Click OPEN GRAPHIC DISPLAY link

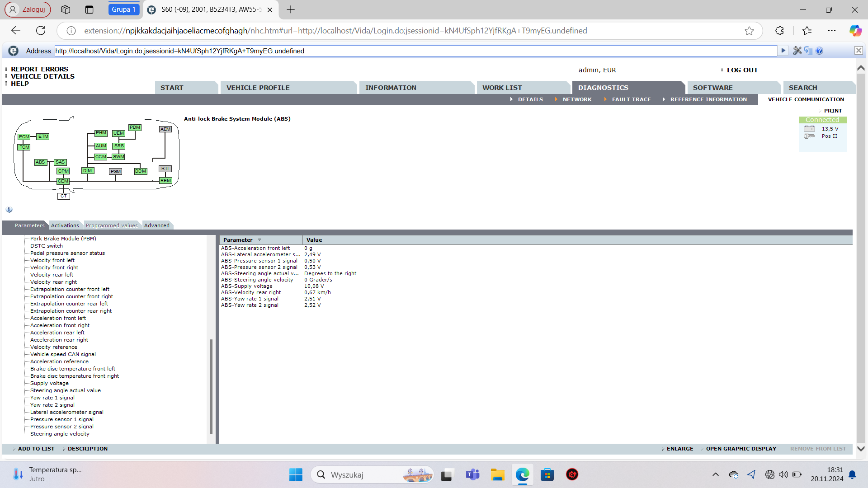(x=741, y=449)
